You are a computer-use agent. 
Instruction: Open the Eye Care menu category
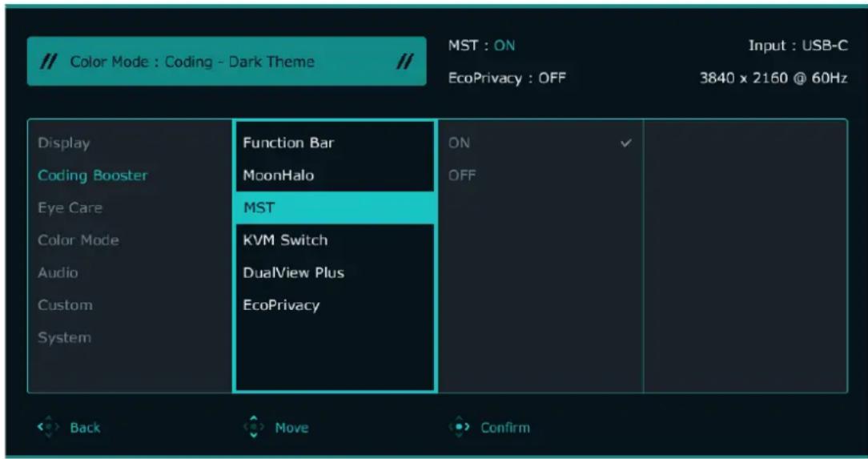70,208
